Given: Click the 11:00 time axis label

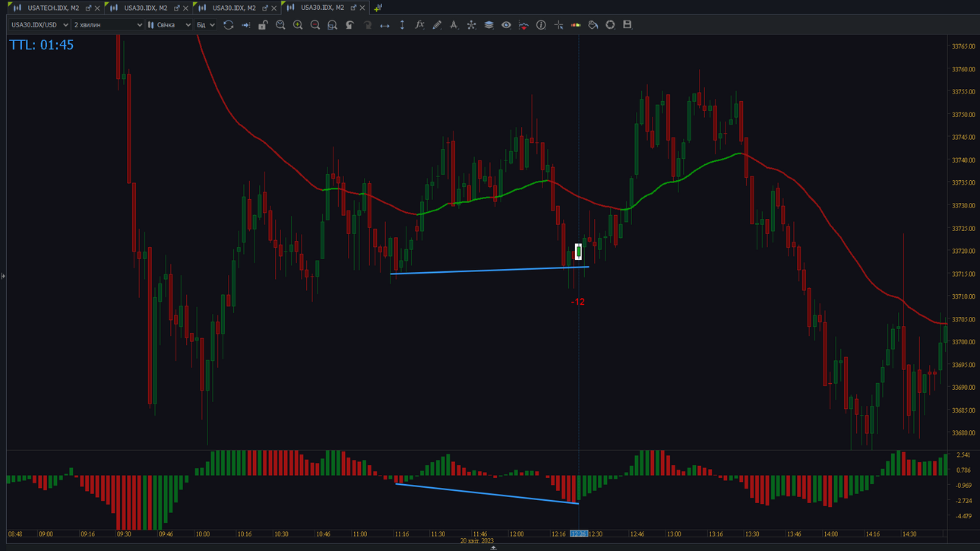Looking at the screenshot, I should [359, 534].
